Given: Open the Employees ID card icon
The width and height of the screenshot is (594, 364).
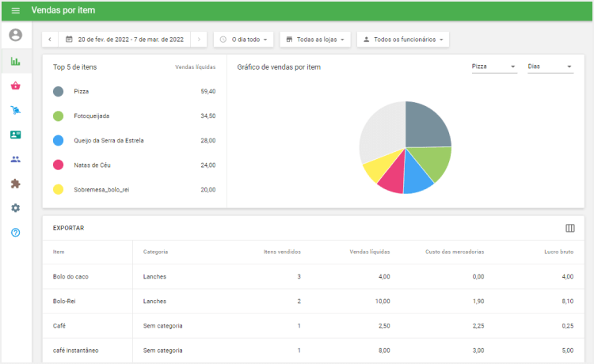Looking at the screenshot, I should [x=16, y=135].
